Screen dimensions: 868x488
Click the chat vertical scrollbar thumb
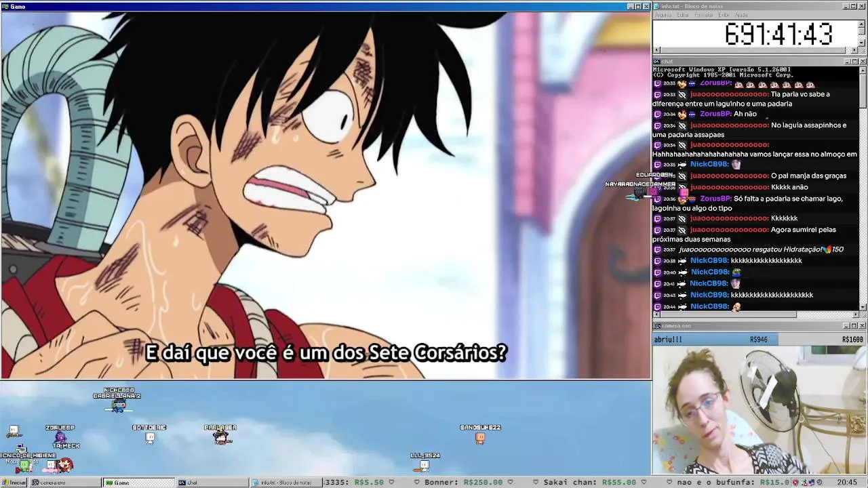pyautogui.click(x=863, y=90)
